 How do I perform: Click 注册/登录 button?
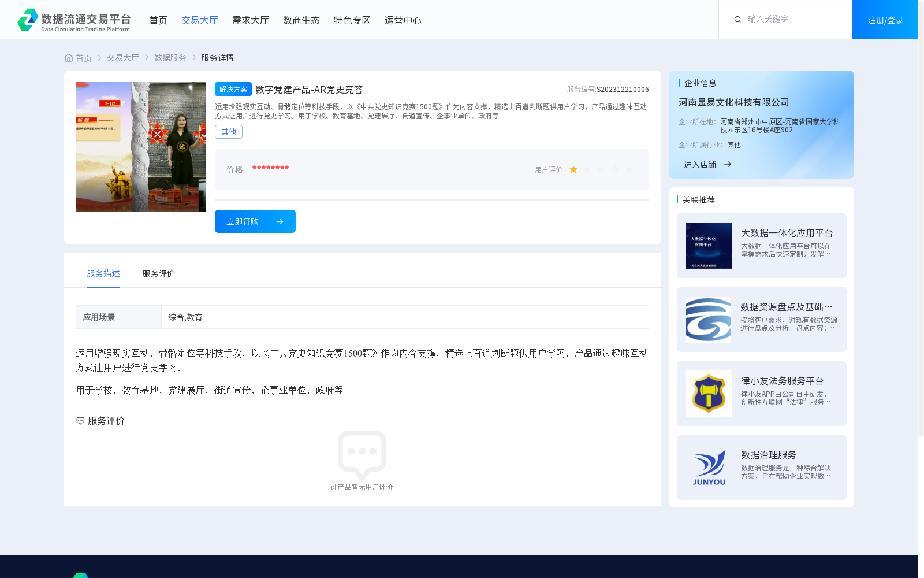[x=885, y=20]
